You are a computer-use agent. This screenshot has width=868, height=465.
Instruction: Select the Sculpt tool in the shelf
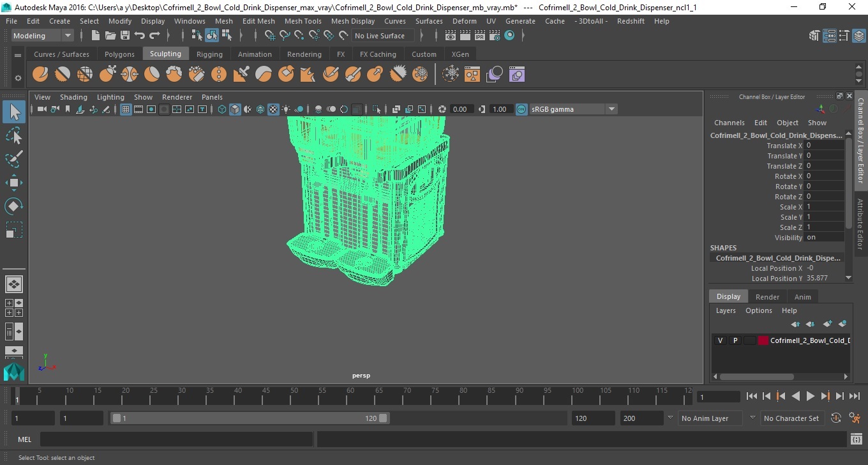pos(40,75)
